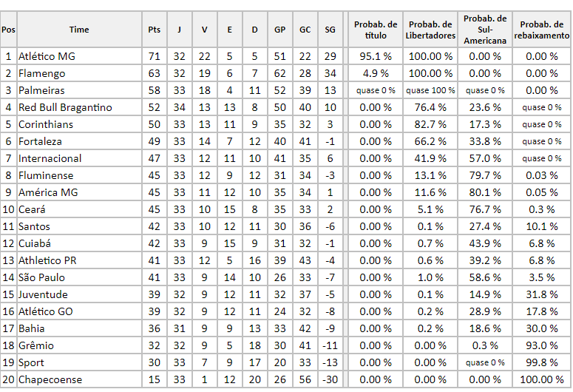Select América MG's 80.1 % Sul-Americana cell

(485, 192)
